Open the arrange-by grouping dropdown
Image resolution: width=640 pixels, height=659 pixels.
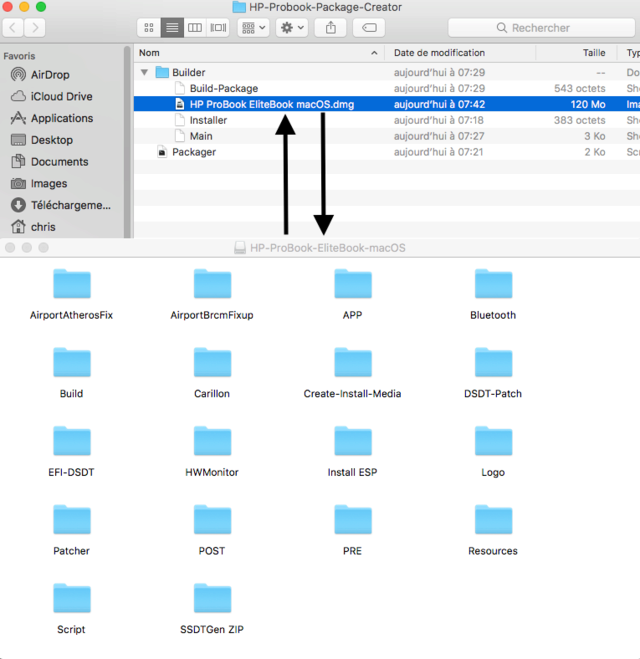(253, 28)
